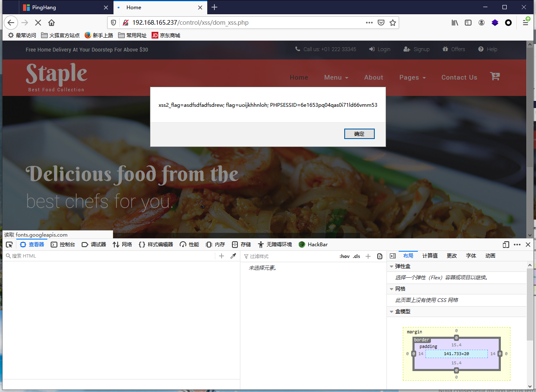Collapse the 盒模型 section

(392, 312)
